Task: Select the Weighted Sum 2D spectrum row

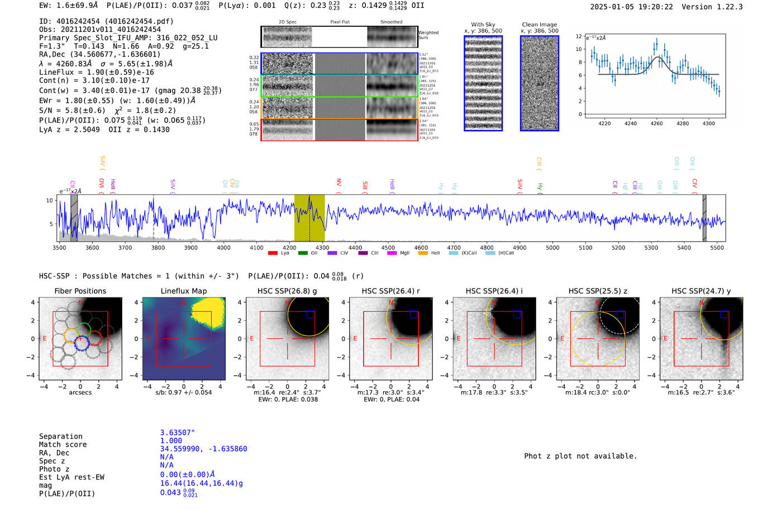Action: (340, 37)
